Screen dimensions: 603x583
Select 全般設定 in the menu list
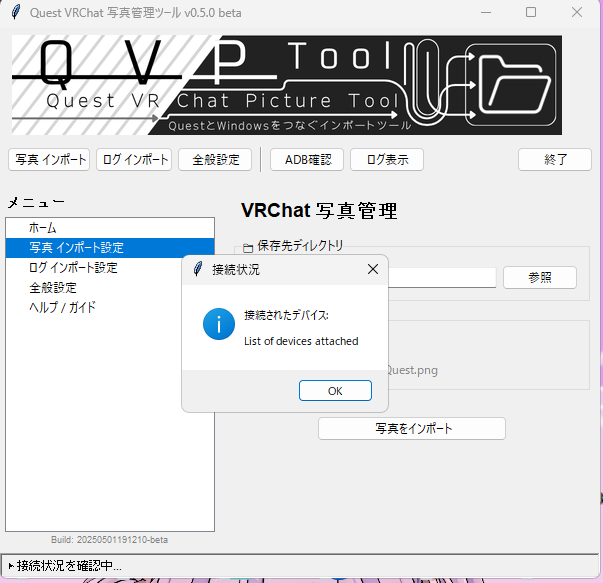click(x=110, y=288)
